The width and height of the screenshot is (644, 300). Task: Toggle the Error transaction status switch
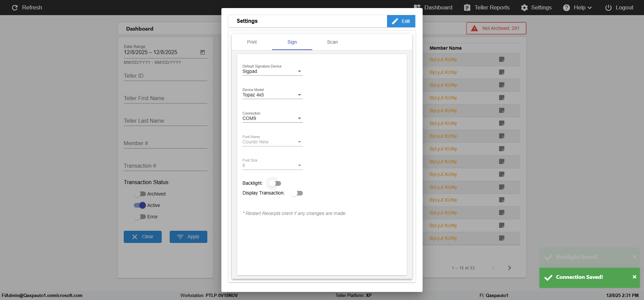(x=140, y=217)
